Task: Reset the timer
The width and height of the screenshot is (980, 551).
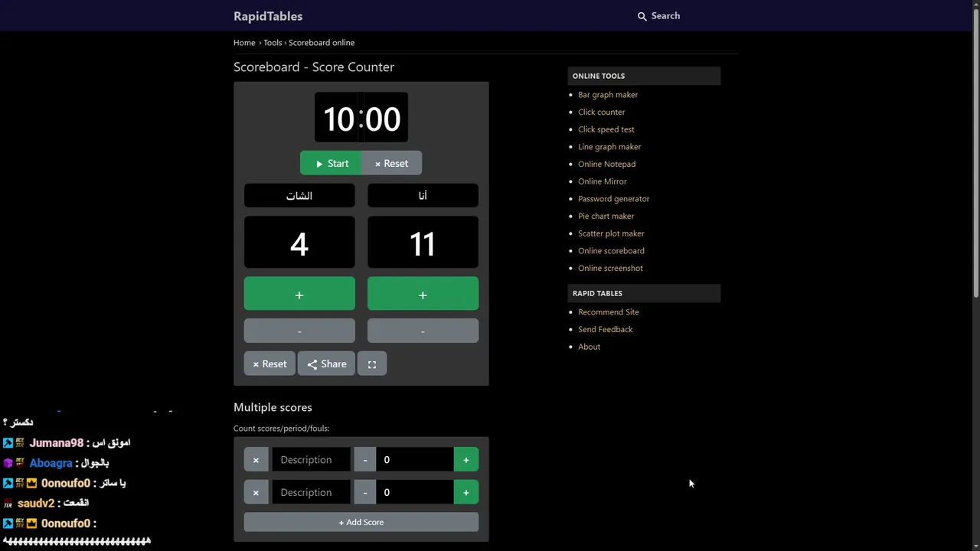Action: point(391,163)
